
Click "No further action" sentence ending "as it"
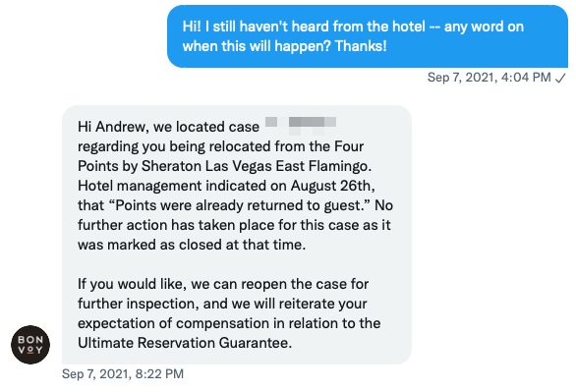click(235, 215)
